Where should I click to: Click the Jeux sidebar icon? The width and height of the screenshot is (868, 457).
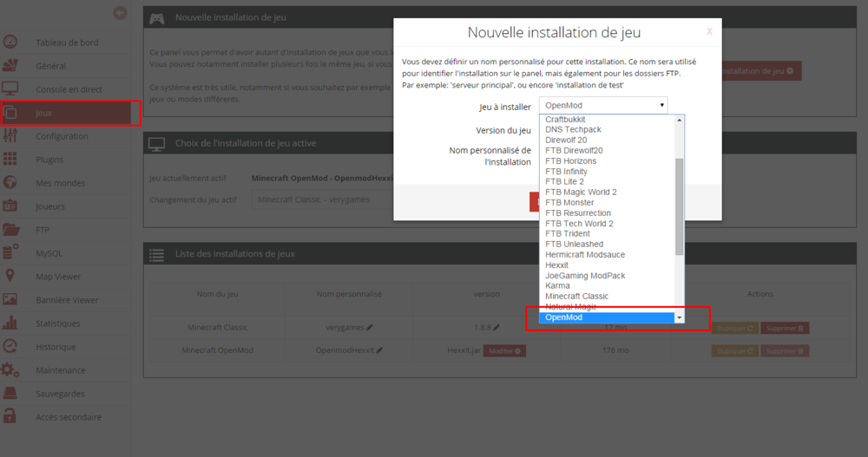pos(10,113)
